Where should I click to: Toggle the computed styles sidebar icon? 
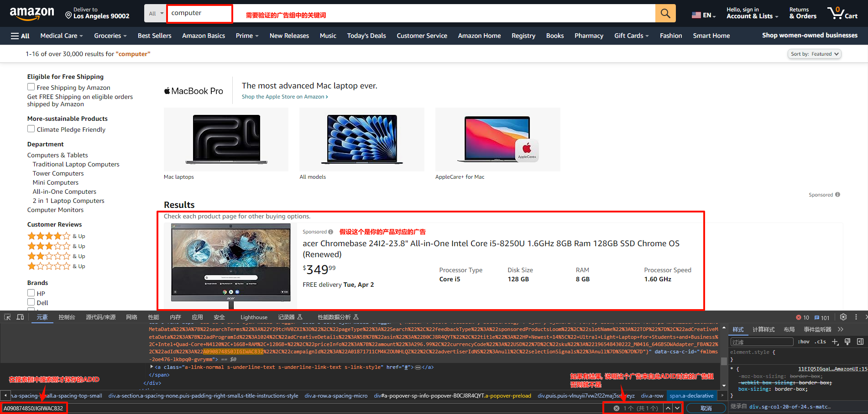pos(860,342)
